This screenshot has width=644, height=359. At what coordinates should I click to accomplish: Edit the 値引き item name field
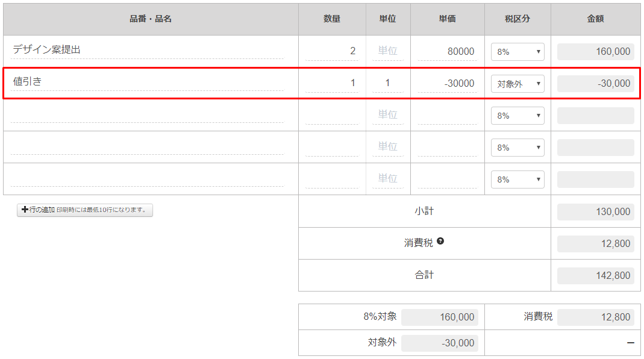pos(147,83)
